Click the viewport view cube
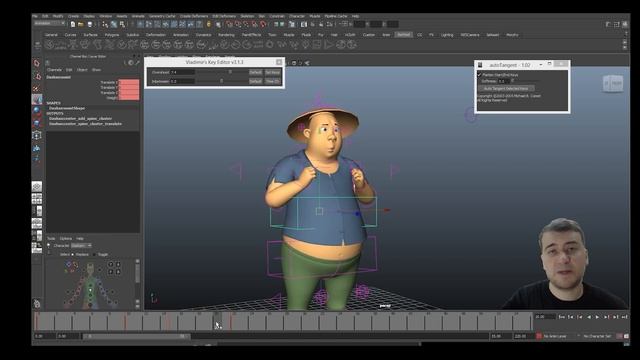The width and height of the screenshot is (640, 360). pyautogui.click(x=613, y=84)
